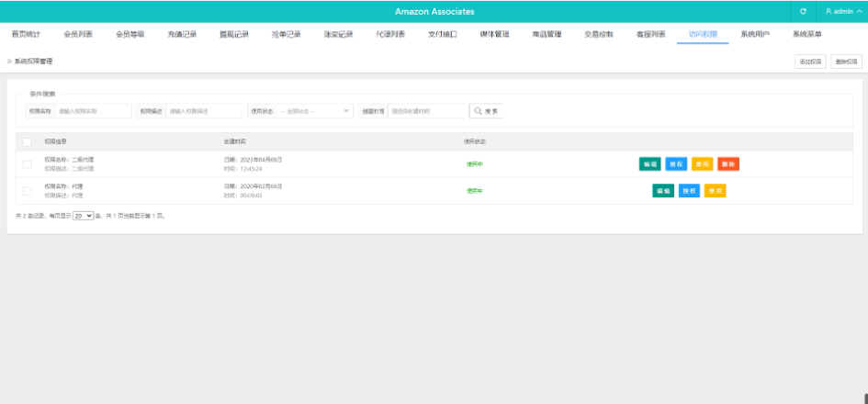Tick the select-all header checkbox
This screenshot has height=404, width=868.
[x=28, y=142]
